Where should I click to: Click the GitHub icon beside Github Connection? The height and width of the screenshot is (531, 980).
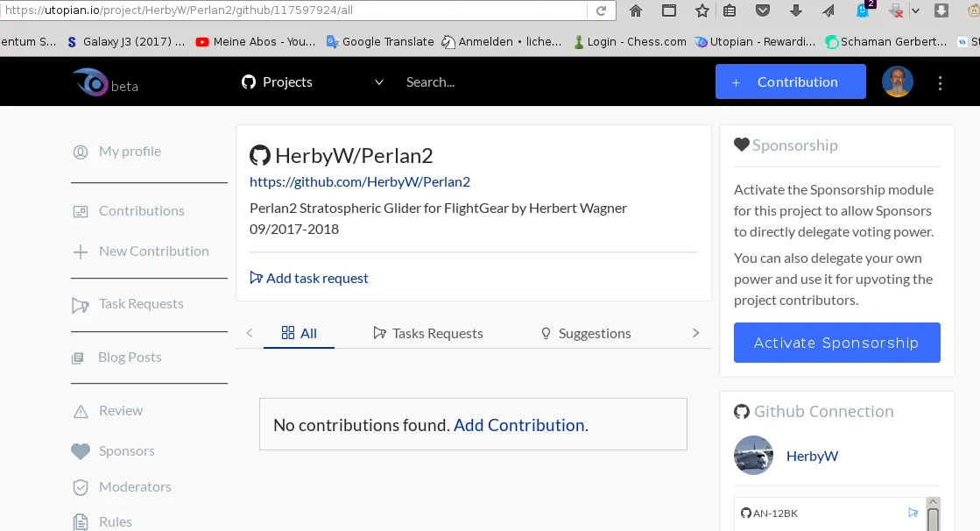pos(741,412)
